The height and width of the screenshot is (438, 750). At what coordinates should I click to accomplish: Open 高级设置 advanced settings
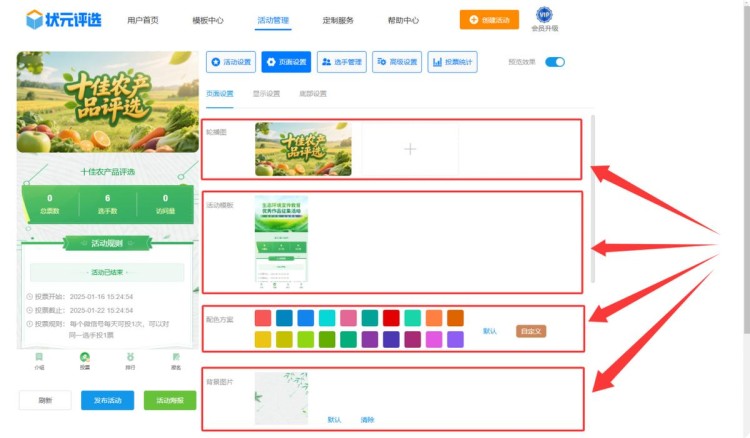point(397,62)
